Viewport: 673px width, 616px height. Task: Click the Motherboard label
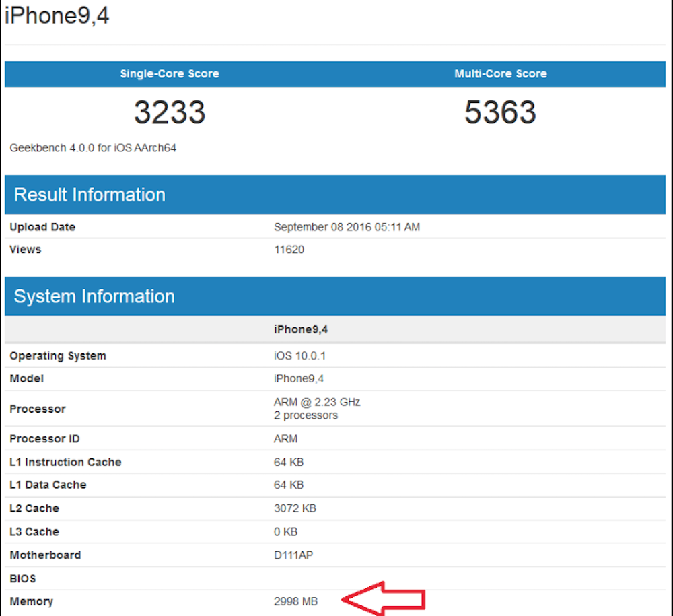pos(45,555)
